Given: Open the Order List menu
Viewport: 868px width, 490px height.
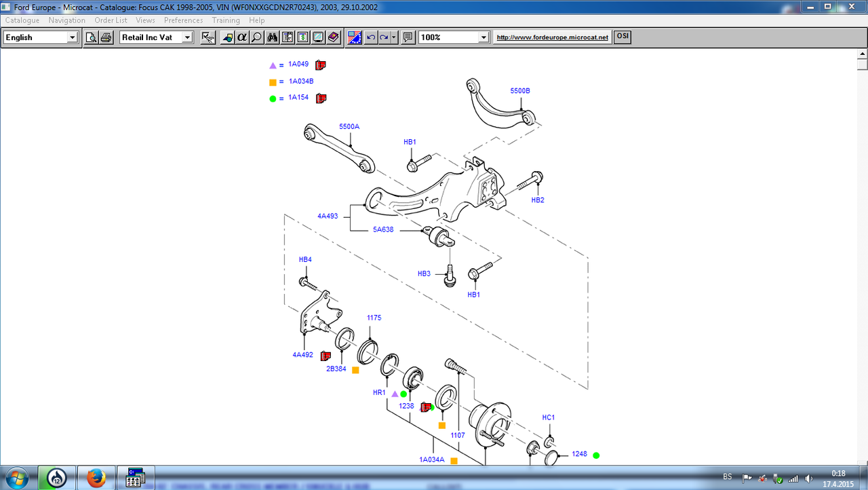Looking at the screenshot, I should pyautogui.click(x=111, y=20).
